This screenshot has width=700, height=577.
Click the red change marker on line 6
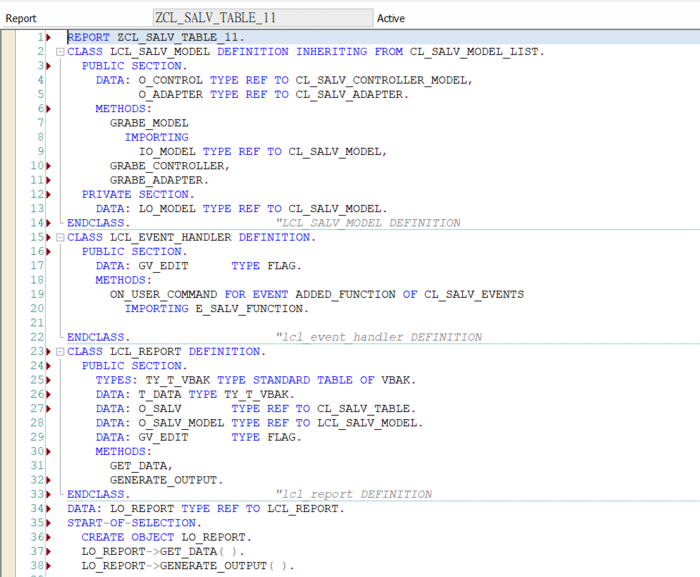(49, 109)
